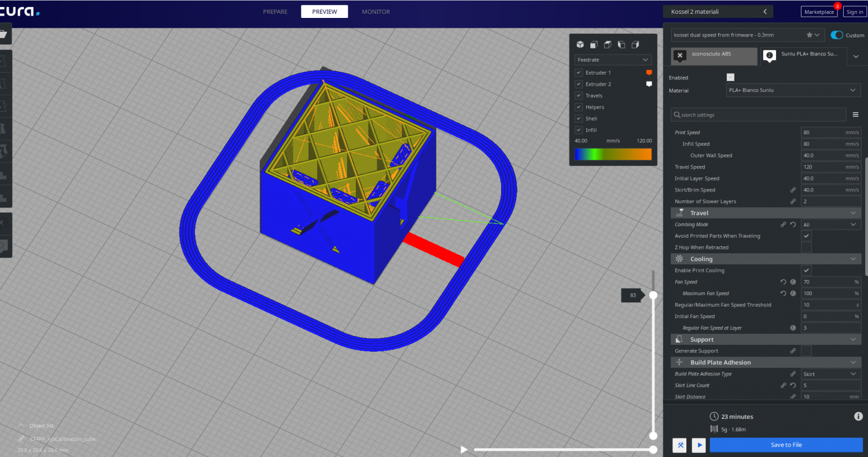This screenshot has height=457, width=868.
Task: Open the Feedrate color scheme dropdown
Action: tap(613, 60)
